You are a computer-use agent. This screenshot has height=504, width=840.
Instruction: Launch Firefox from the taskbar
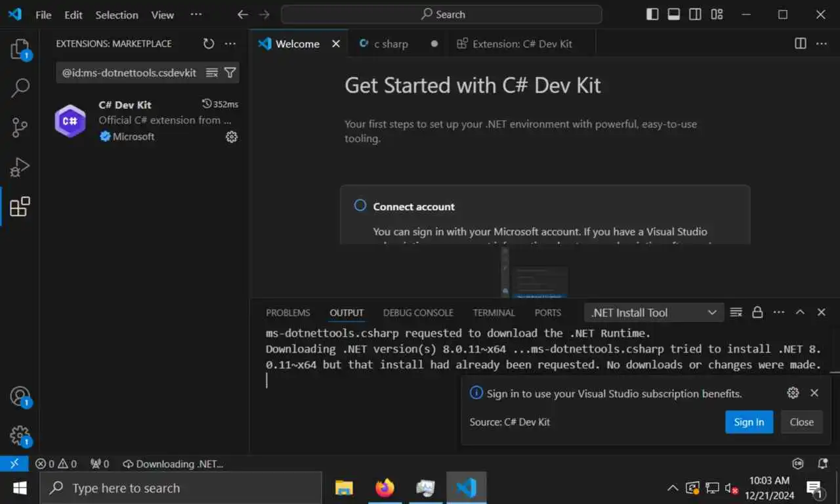[x=385, y=488]
